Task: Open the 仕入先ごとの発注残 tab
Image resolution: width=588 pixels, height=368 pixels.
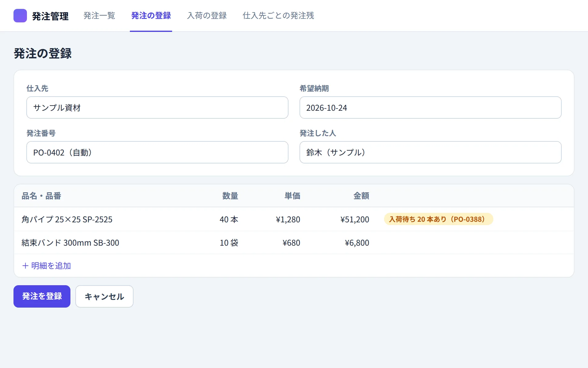Action: click(x=278, y=16)
